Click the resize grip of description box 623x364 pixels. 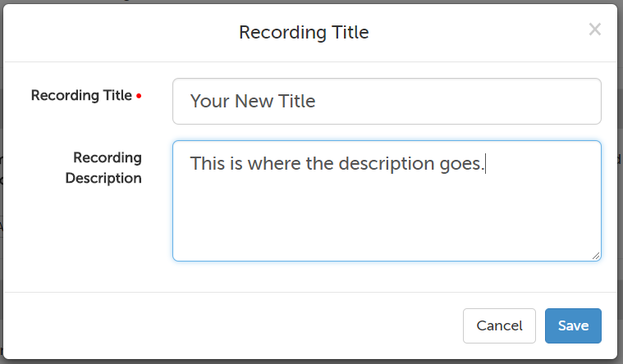(x=596, y=256)
